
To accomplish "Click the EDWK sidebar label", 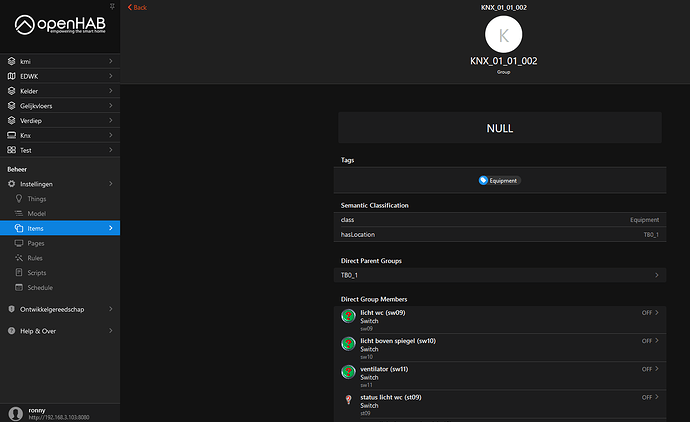I will click(x=29, y=76).
